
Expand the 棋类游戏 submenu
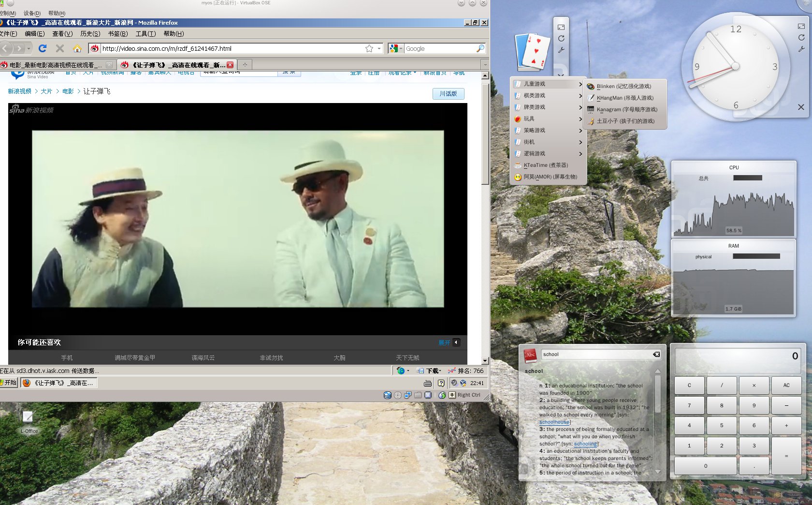tap(548, 95)
